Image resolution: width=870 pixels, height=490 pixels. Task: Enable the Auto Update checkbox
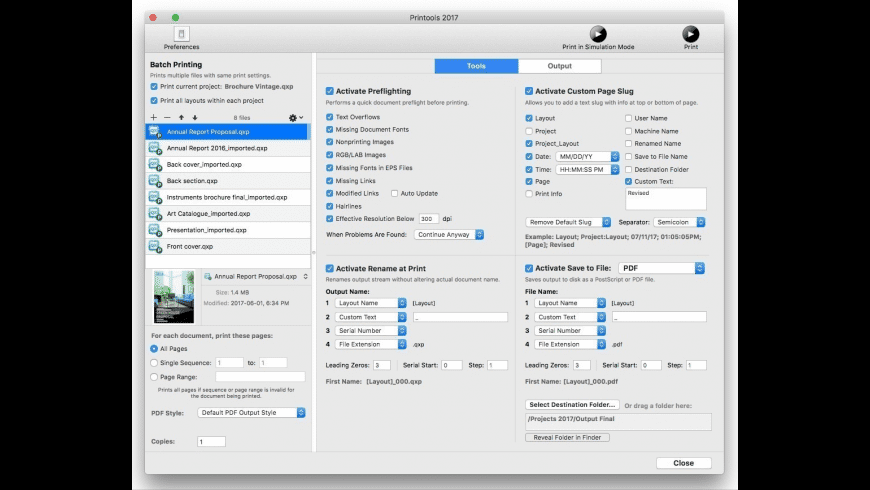tap(394, 192)
